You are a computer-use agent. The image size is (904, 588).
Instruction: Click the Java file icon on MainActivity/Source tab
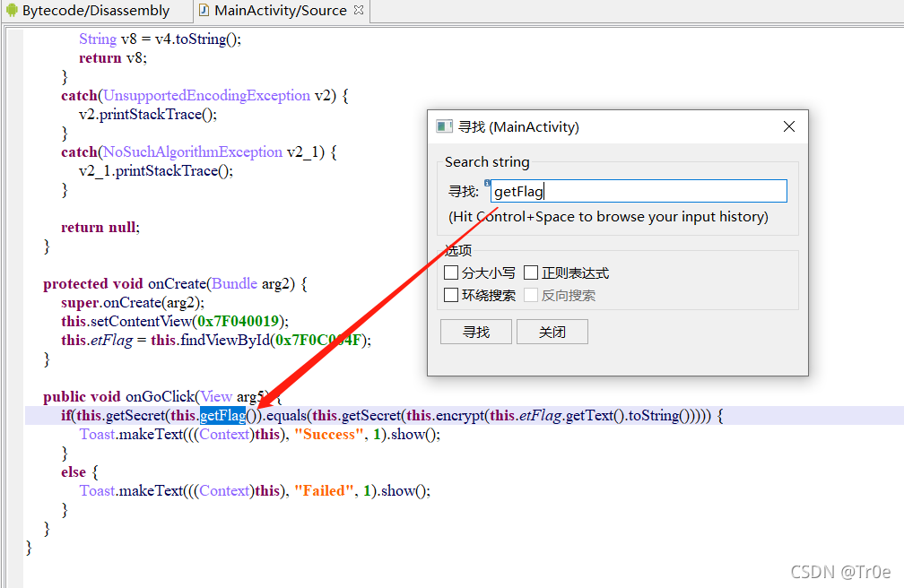click(204, 11)
